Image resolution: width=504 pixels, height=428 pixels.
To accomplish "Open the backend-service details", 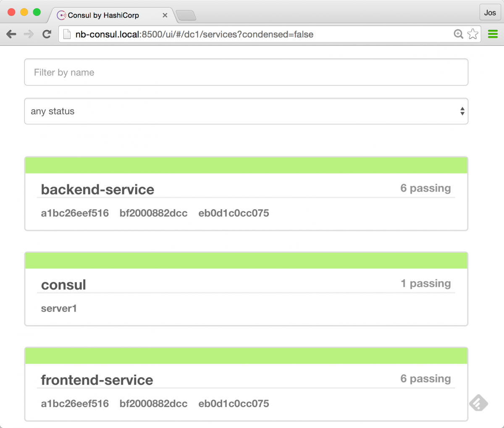I will pos(97,189).
